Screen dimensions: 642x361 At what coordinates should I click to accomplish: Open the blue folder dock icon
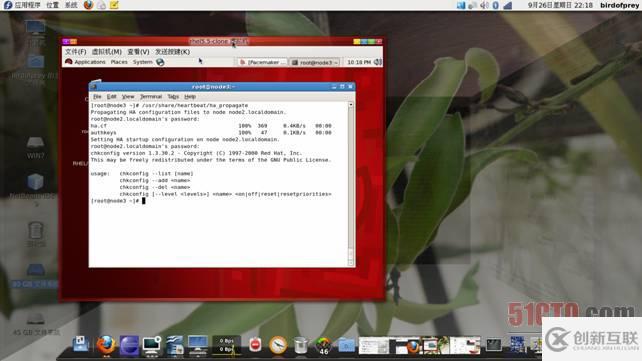point(346,345)
